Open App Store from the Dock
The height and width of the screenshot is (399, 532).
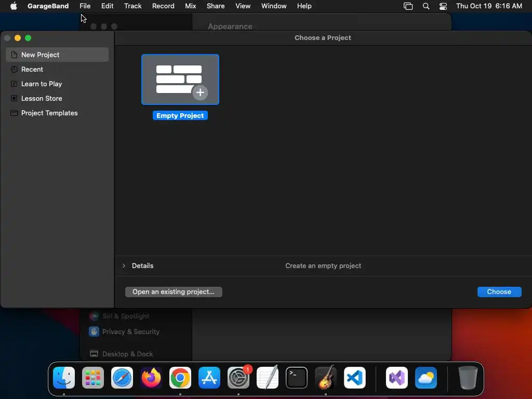click(x=209, y=378)
